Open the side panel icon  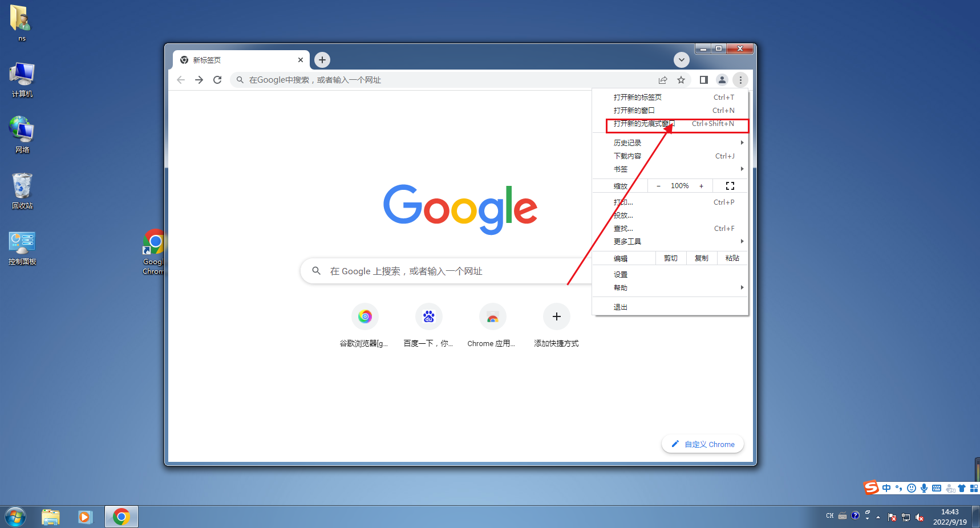tap(704, 80)
